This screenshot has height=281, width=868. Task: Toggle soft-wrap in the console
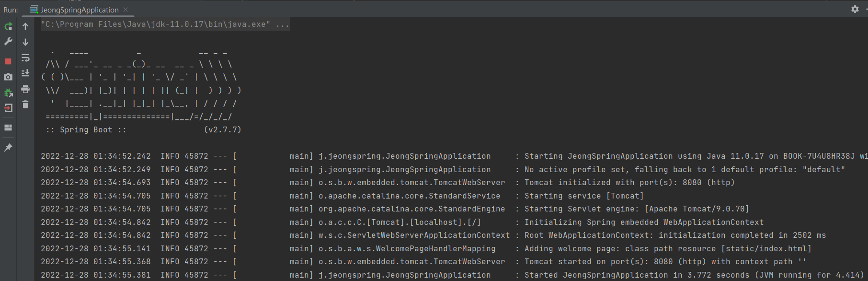[25, 58]
